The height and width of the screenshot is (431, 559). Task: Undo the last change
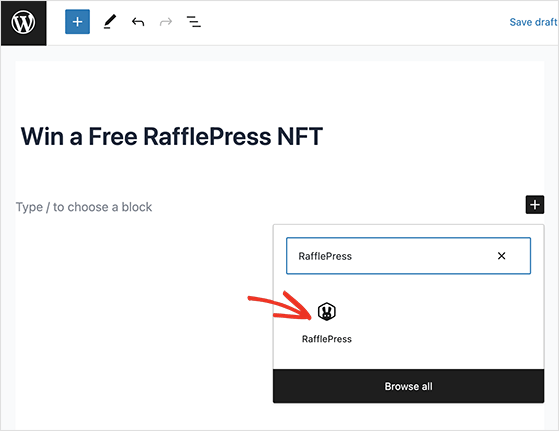click(x=138, y=22)
